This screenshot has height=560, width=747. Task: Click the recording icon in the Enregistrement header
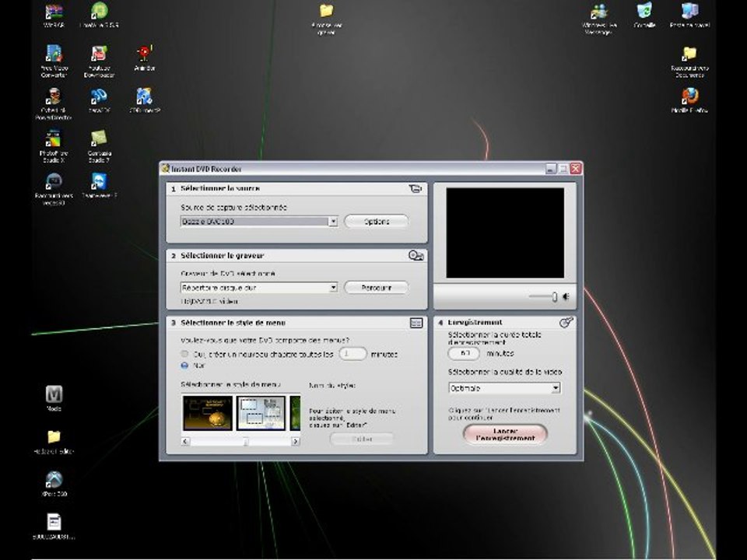click(x=566, y=322)
